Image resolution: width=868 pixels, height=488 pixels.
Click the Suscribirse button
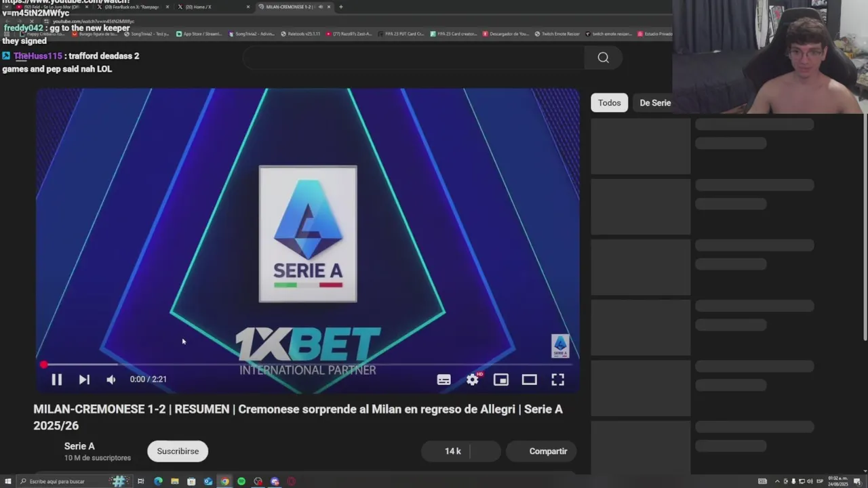178,451
